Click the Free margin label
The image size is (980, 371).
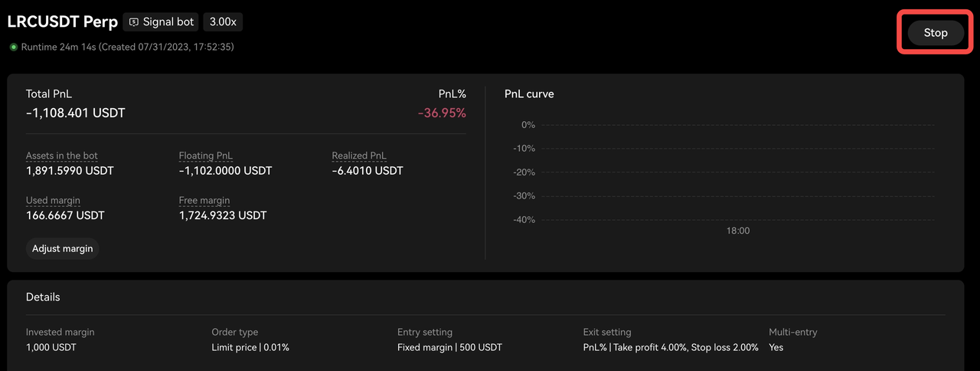click(204, 200)
